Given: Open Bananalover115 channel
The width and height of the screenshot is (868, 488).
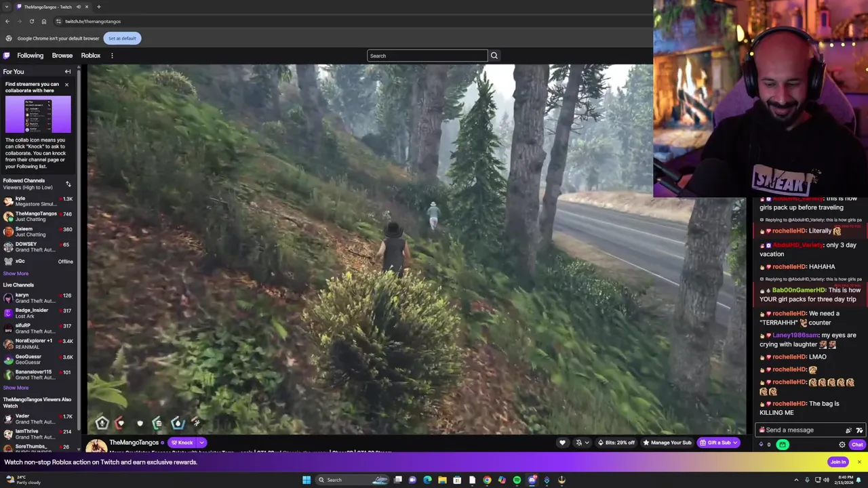Looking at the screenshot, I should pyautogui.click(x=37, y=374).
